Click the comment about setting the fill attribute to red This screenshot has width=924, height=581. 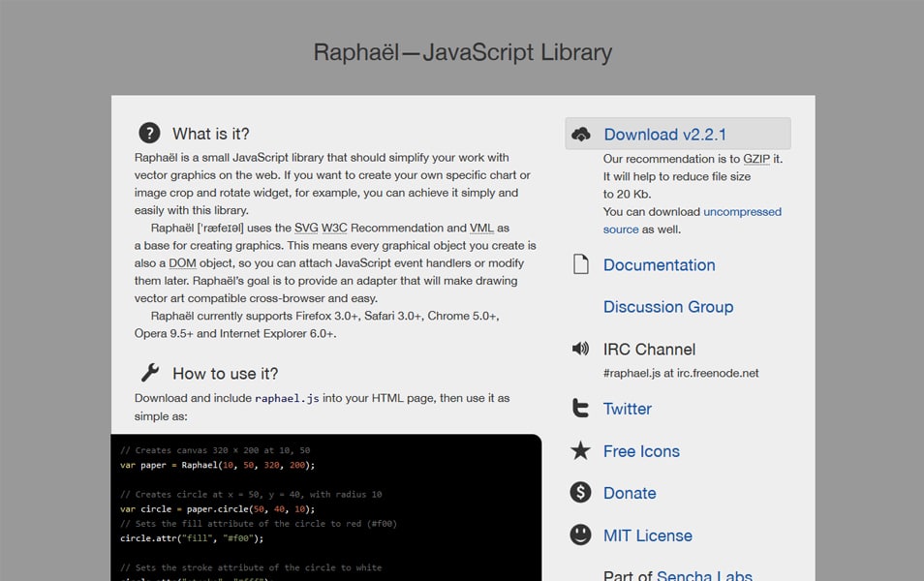coord(259,523)
